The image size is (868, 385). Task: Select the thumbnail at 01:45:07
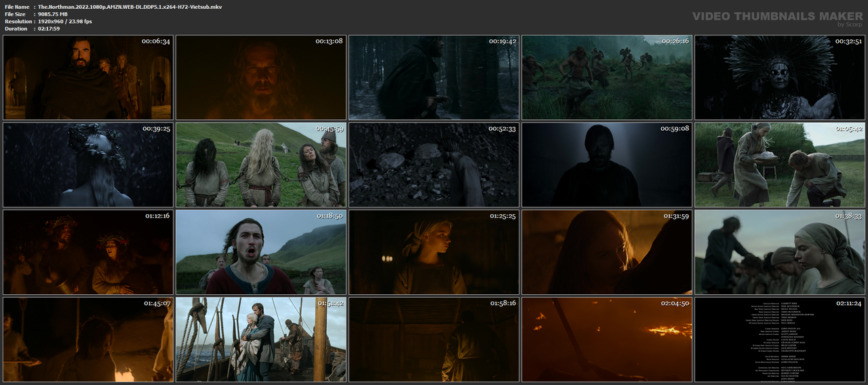88,339
